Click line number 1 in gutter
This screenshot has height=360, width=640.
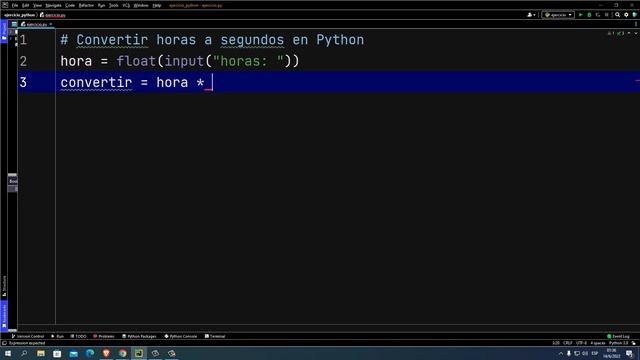[x=23, y=40]
